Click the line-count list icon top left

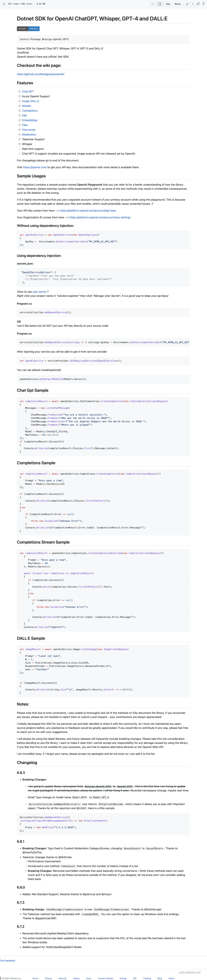(3, 4)
